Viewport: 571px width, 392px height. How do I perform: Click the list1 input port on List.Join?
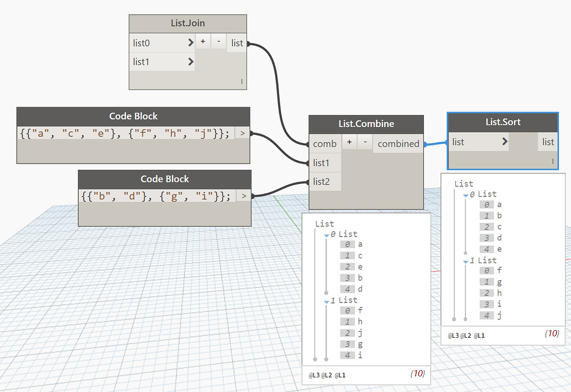tap(191, 61)
